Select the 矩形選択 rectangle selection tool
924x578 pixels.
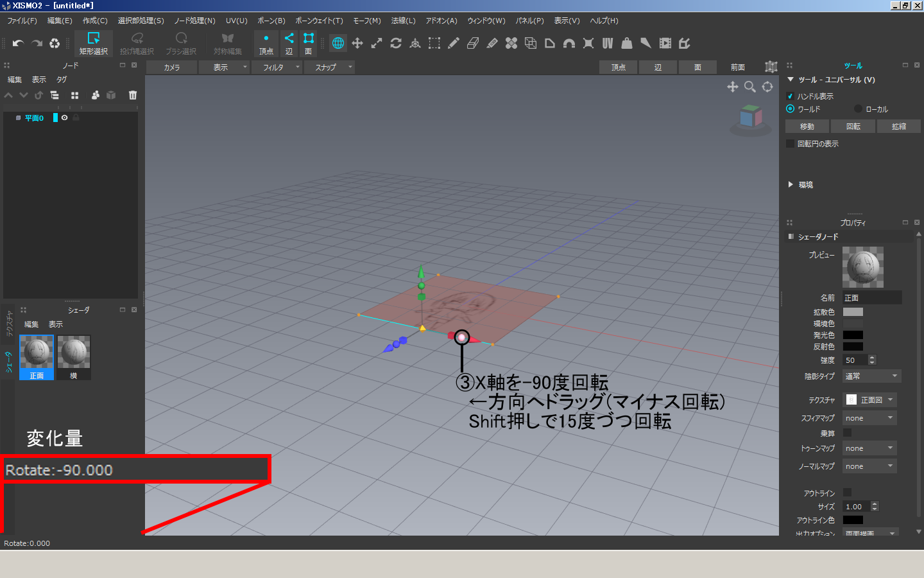pos(94,44)
